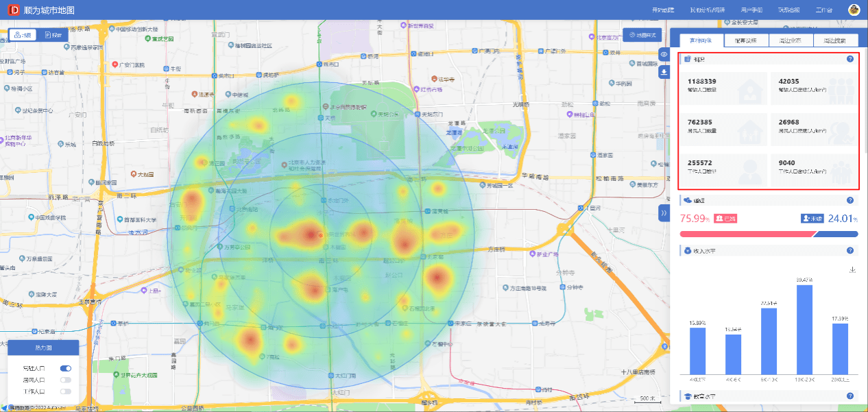Click the download icon beside the panel

point(664,72)
